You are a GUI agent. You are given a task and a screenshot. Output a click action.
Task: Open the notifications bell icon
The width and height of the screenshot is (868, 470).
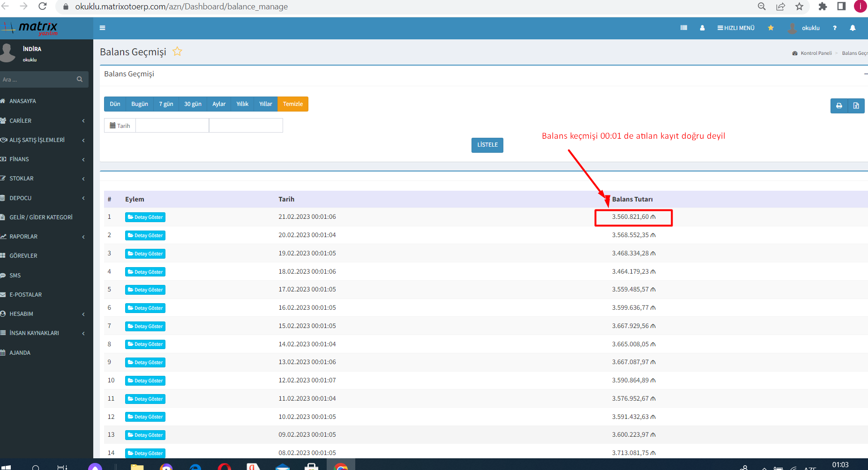click(x=853, y=28)
